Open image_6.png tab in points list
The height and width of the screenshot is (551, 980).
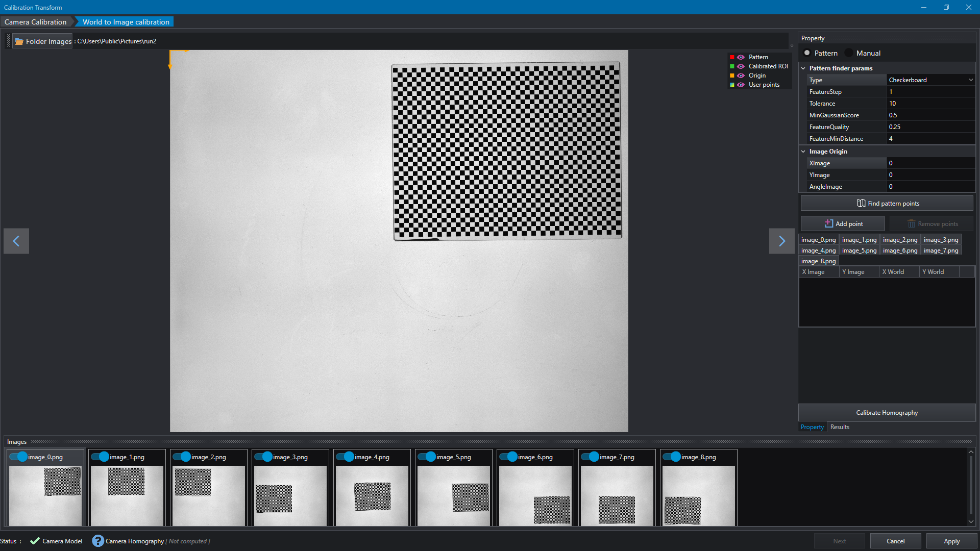tap(900, 251)
